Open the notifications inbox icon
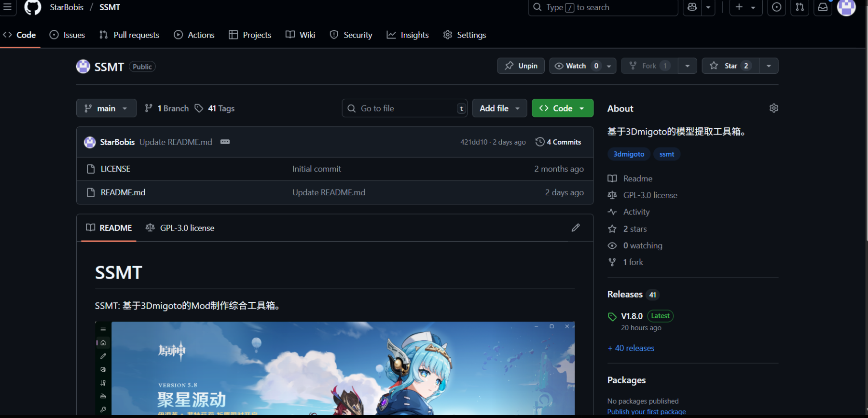 (823, 7)
